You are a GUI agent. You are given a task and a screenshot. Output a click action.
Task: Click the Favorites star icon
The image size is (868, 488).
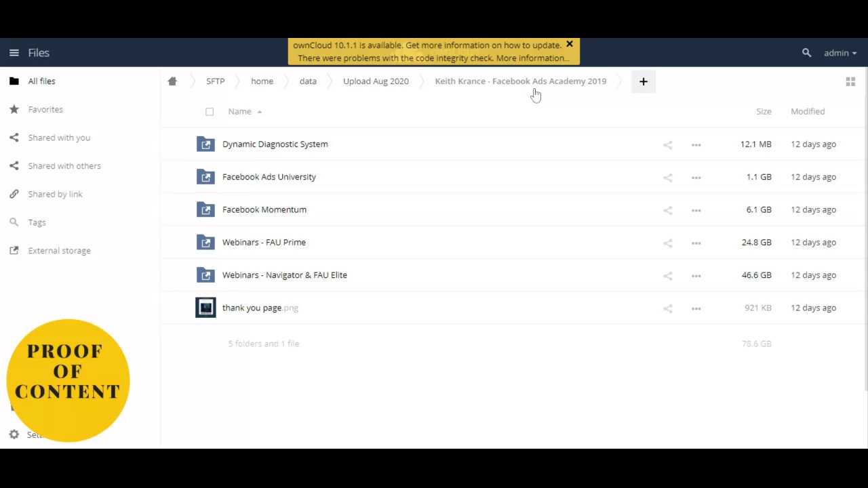tap(14, 109)
